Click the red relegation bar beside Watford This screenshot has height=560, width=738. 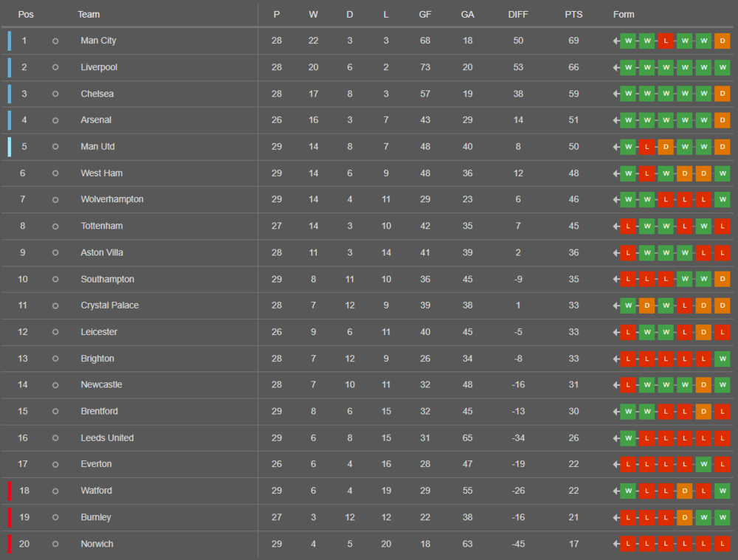click(10, 491)
